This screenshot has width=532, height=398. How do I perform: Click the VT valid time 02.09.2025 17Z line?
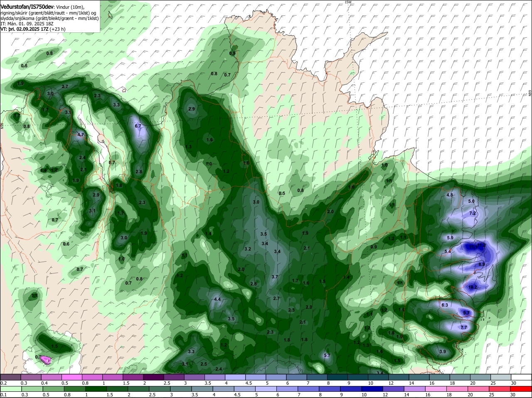pyautogui.click(x=33, y=29)
